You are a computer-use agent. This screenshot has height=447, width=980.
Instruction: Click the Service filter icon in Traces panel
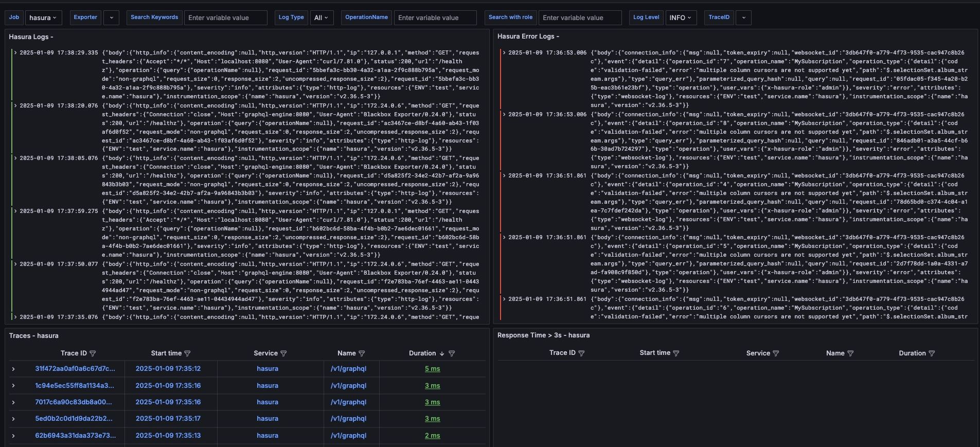283,353
